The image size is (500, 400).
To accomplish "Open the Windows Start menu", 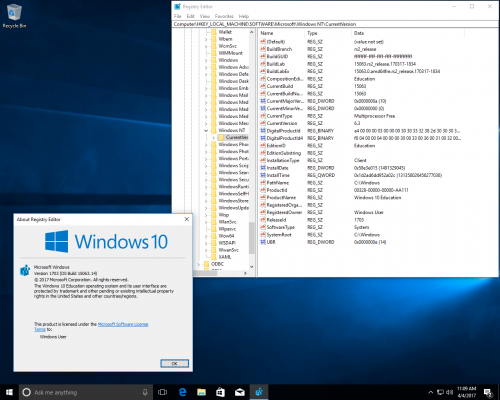I will point(9,392).
